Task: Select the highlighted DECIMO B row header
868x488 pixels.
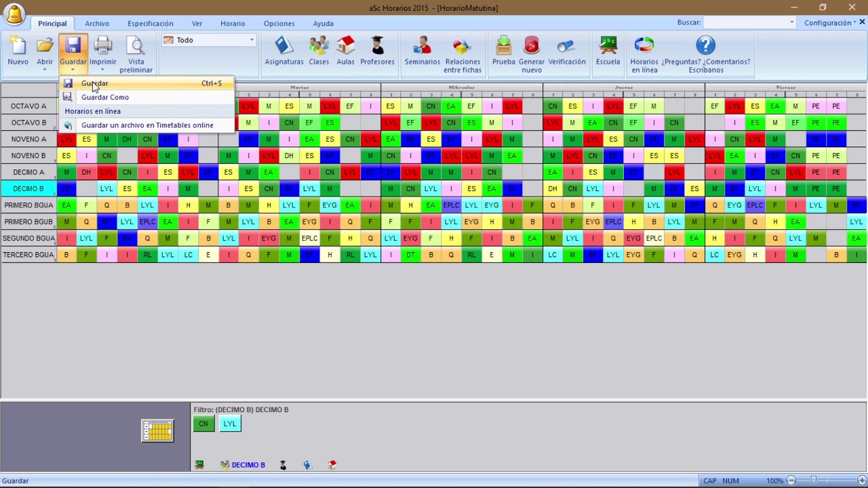Action: 28,189
